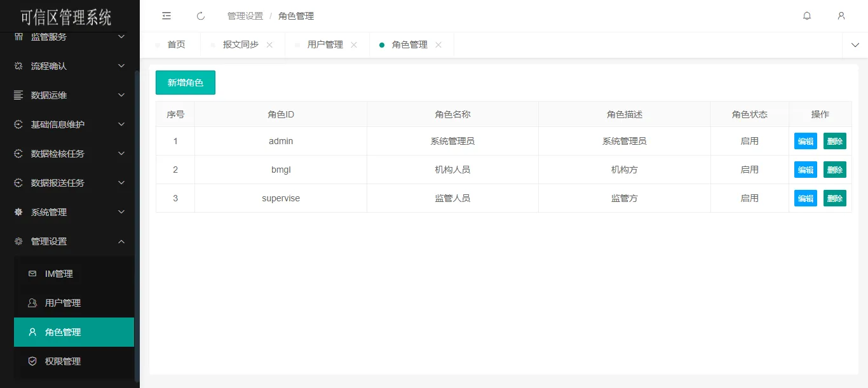Collapse the 管理设置 sidebar menu
This screenshot has height=388, width=868.
point(70,241)
